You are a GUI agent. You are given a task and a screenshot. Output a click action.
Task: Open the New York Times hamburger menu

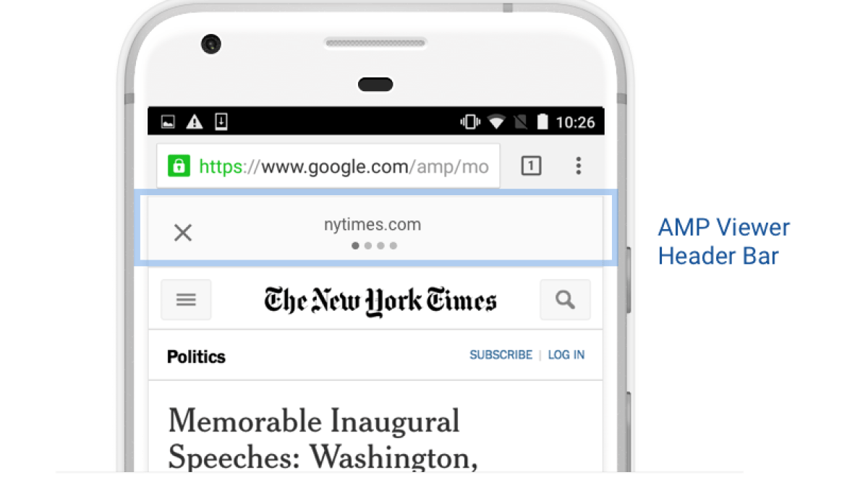tap(186, 299)
